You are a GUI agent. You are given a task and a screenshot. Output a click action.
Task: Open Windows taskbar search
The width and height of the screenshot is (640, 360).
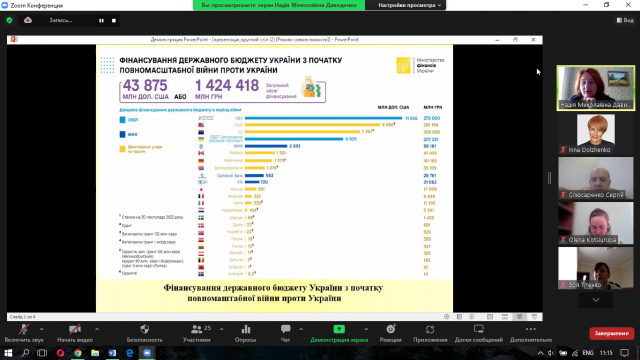25,353
